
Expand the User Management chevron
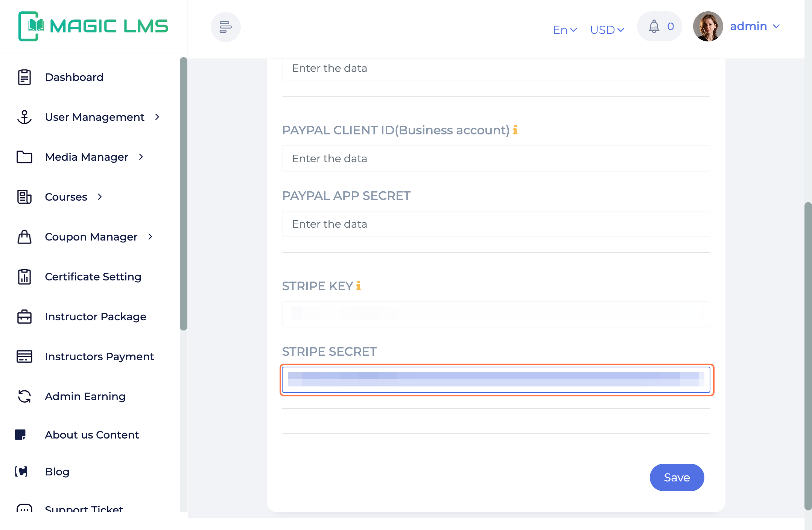[157, 117]
